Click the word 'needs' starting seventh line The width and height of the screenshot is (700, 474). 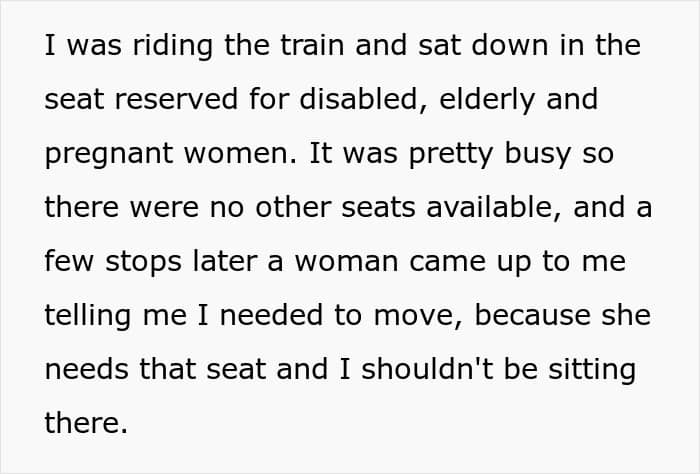point(86,369)
